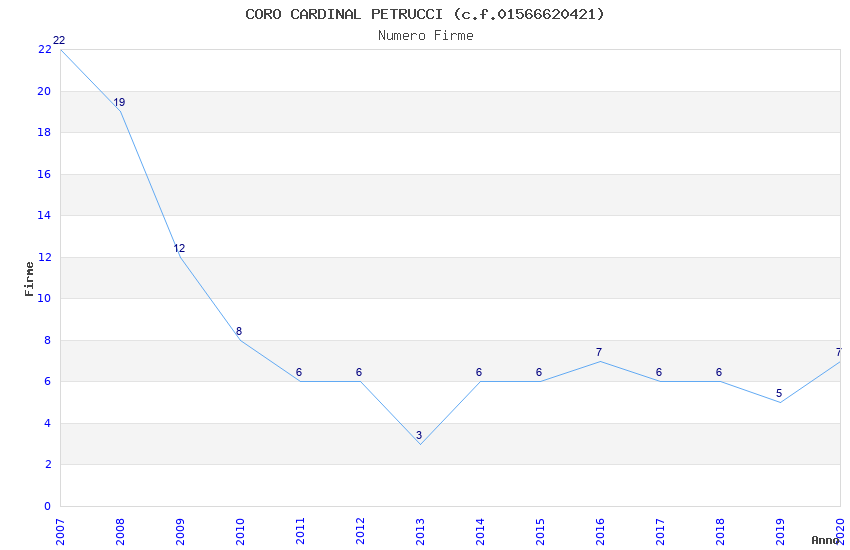This screenshot has width=850, height=550.
Task: Select the 2016 data point labeled 7
Action: click(600, 361)
